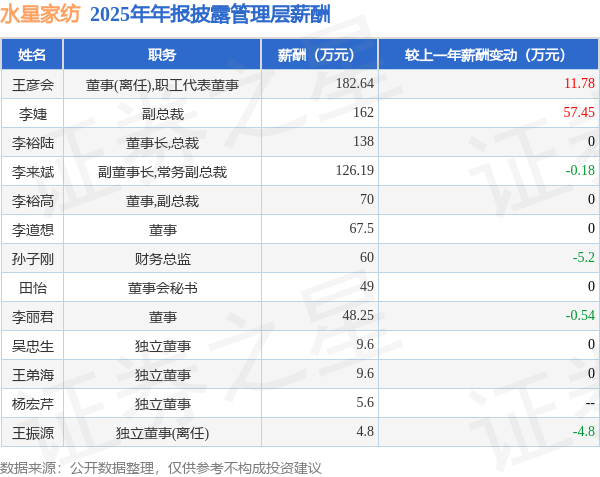The height and width of the screenshot is (477, 600).
Task: Click the salary value 162
Action: (x=364, y=112)
